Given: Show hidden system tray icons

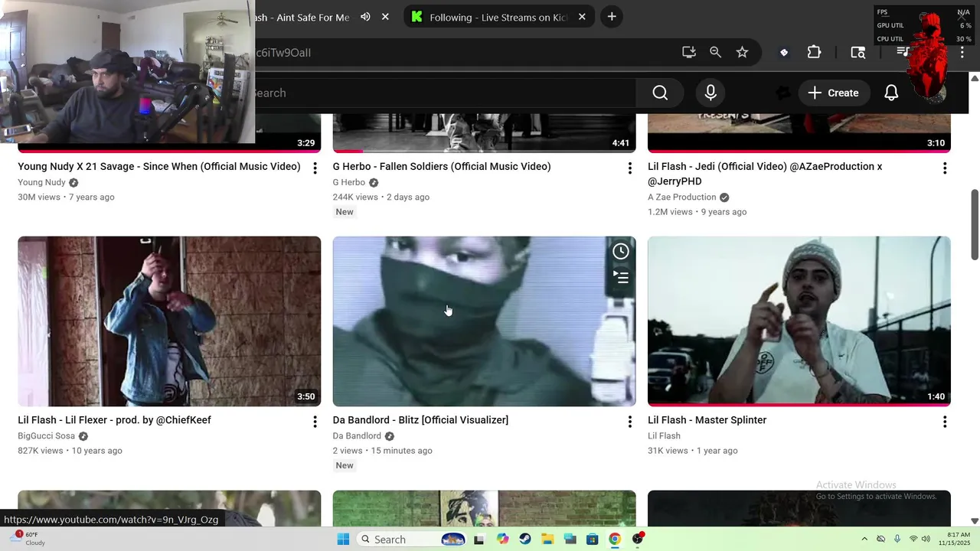Looking at the screenshot, I should click(x=864, y=540).
